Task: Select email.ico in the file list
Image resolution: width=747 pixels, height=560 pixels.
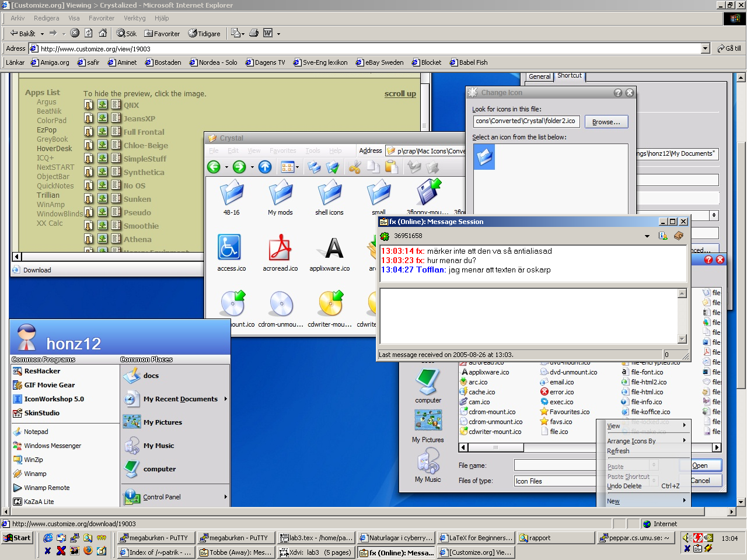Action: (x=557, y=382)
